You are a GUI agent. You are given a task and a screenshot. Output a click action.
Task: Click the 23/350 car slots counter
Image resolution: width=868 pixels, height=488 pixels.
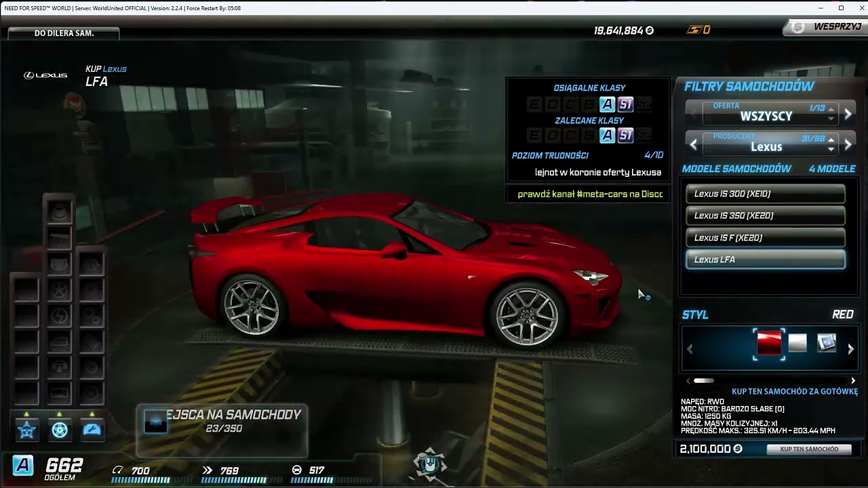[x=224, y=428]
